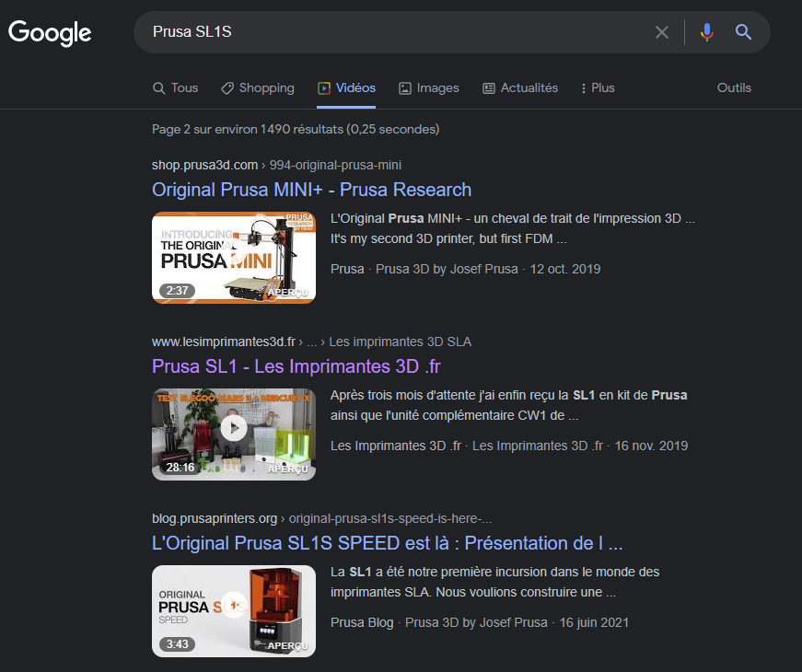Click the play button on the 28:16 video

[234, 428]
